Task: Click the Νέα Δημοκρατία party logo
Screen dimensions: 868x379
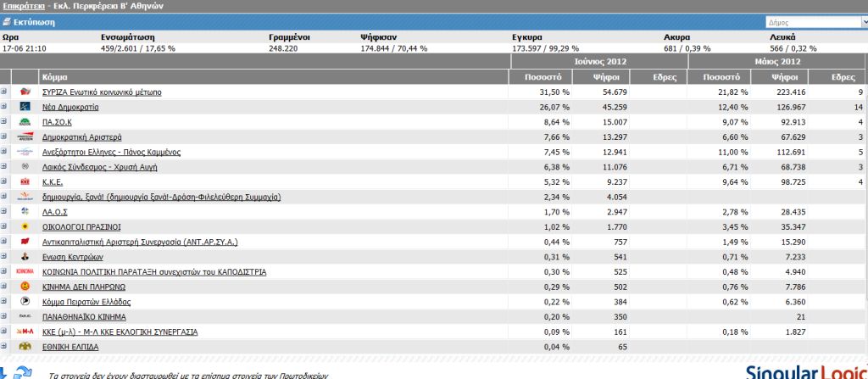Action: click(25, 107)
